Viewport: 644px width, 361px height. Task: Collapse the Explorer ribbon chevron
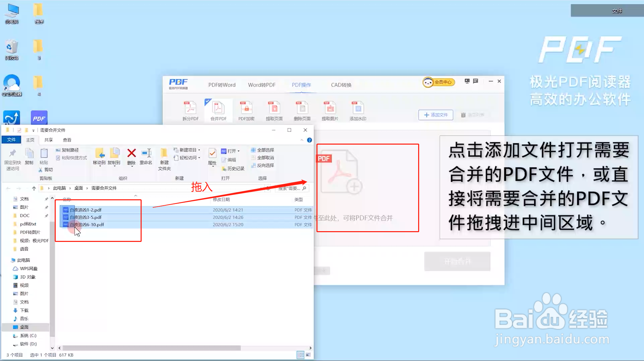302,140
